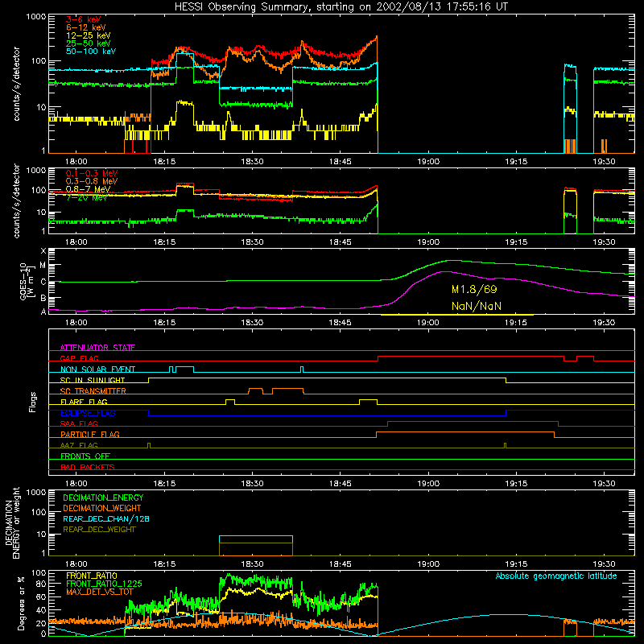Click the NON_SOLAR_EVENT flag label
Viewport: 644px width, 644px height.
coord(97,369)
